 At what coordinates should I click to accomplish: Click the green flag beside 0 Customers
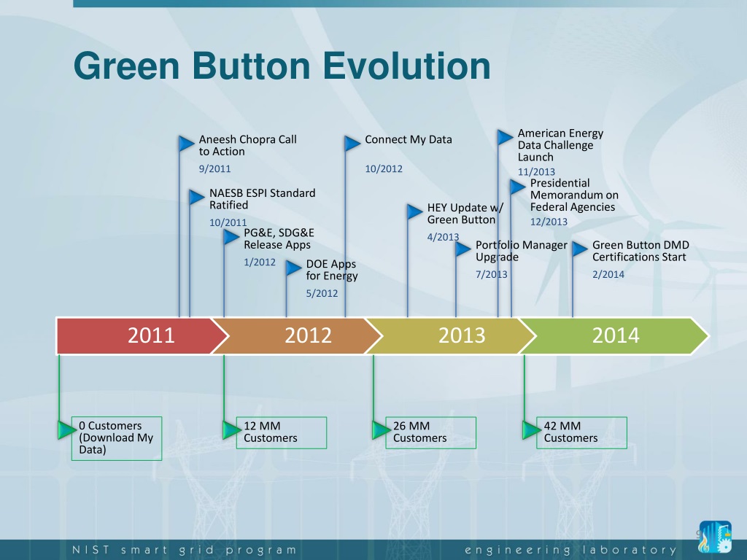[67, 430]
